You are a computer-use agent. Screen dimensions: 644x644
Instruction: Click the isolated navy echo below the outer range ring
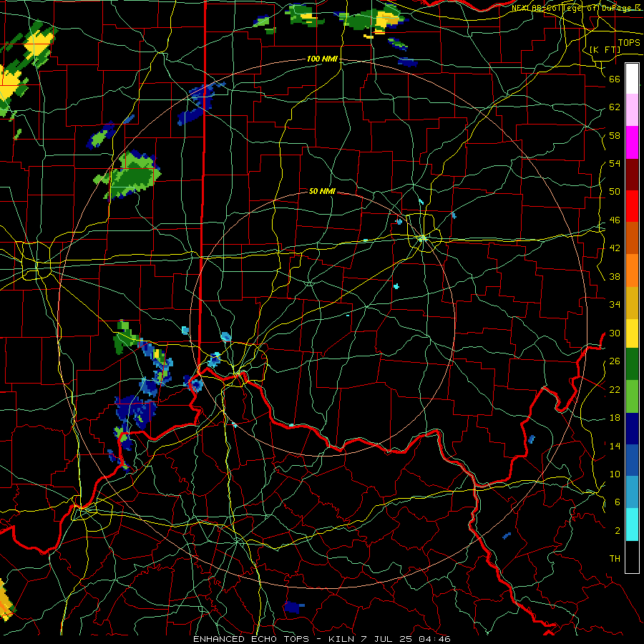[293, 607]
